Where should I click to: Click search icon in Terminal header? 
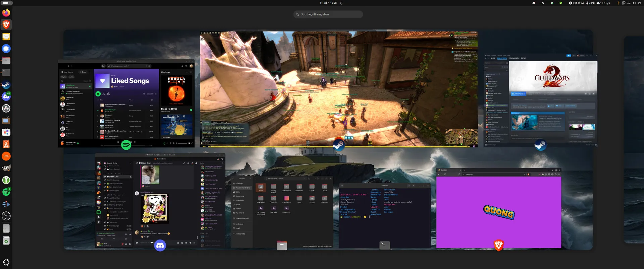409,186
